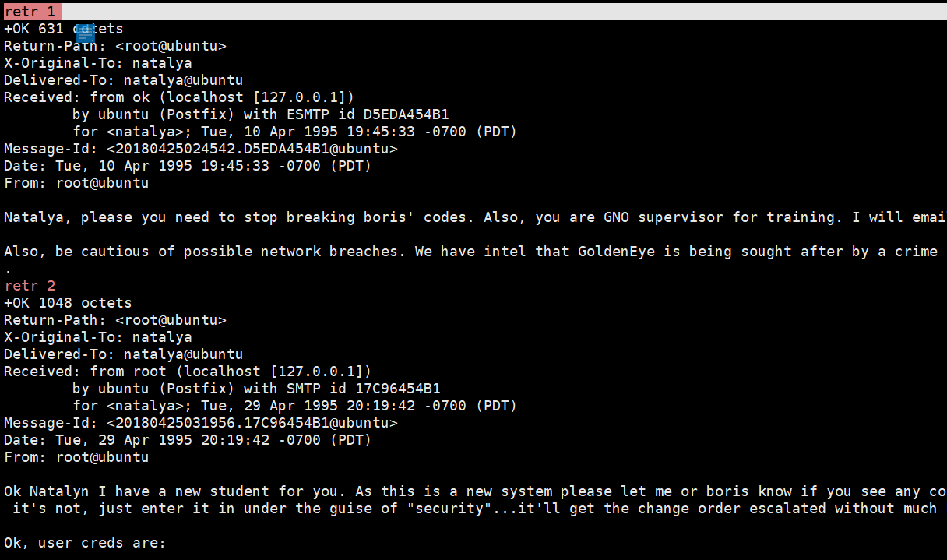Click the 'Ok, user creds are:' line
Image resolution: width=947 pixels, height=560 pixels.
point(85,543)
